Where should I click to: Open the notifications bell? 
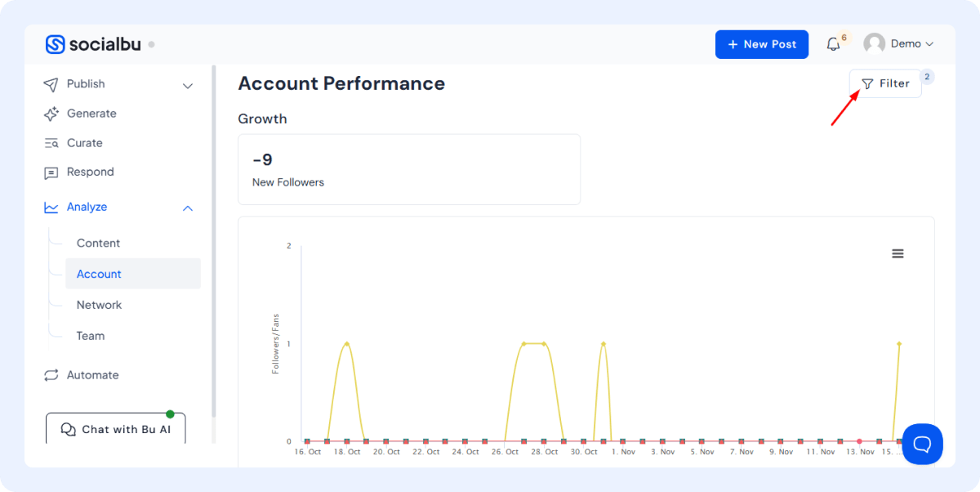(833, 44)
